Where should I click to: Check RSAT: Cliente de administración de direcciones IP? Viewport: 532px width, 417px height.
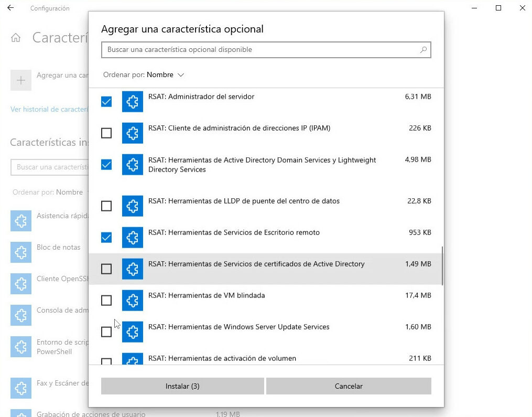tap(106, 133)
